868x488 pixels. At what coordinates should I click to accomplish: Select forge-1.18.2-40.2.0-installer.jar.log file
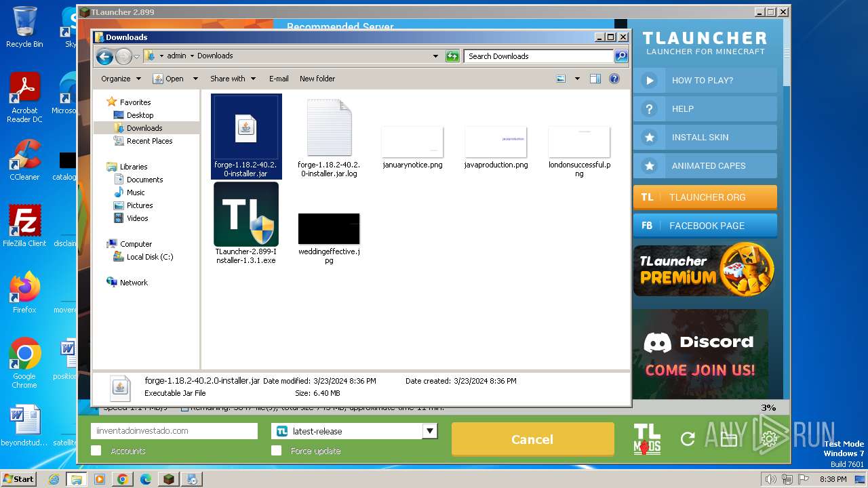[329, 136]
